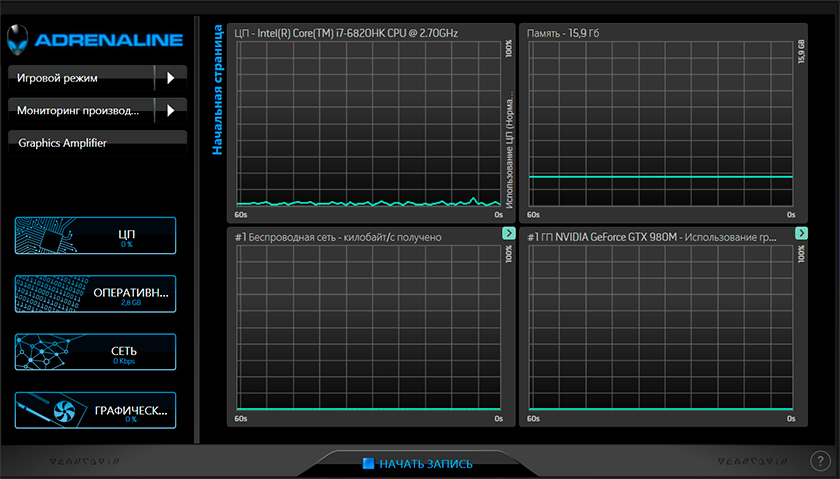This screenshot has height=479, width=840.
Task: Select the СЕТЬ network tile
Action: pyautogui.click(x=95, y=352)
